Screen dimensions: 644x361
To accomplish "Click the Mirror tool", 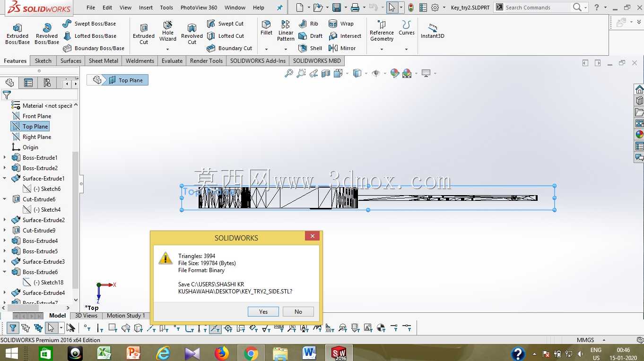I will [x=342, y=48].
